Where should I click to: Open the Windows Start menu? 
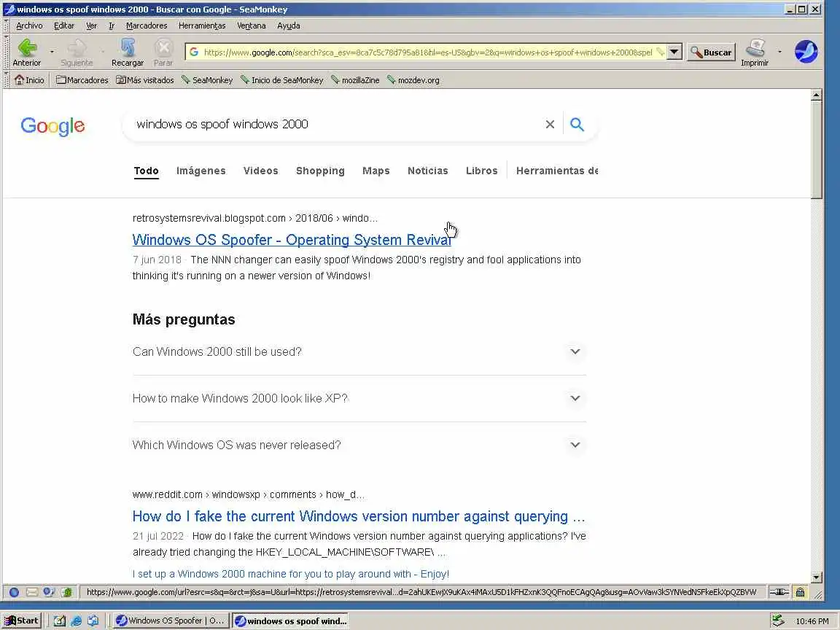click(x=21, y=621)
